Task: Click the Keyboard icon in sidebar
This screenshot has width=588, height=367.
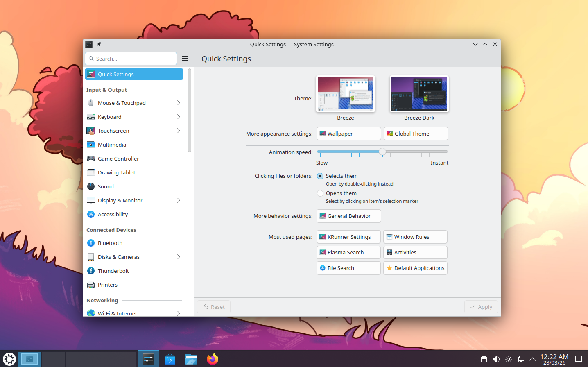Action: 91,117
